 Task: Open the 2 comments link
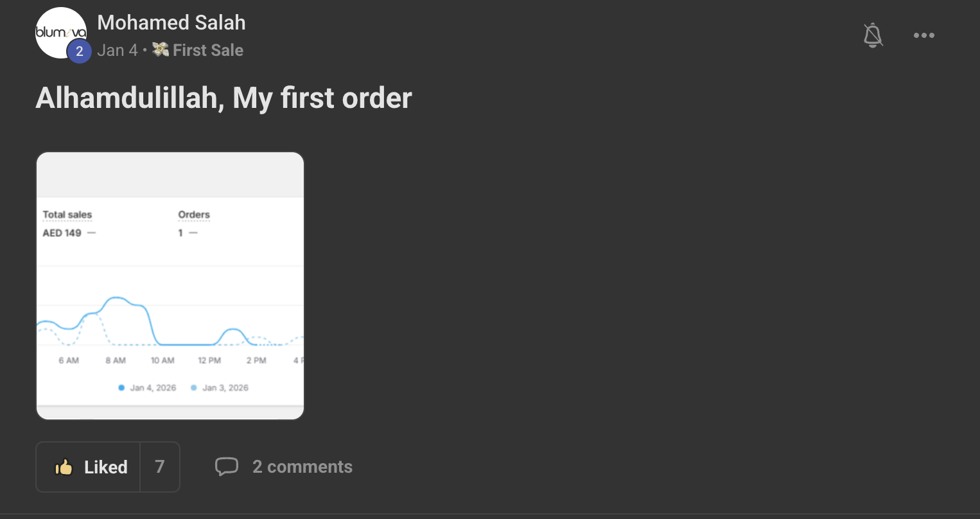click(x=302, y=467)
